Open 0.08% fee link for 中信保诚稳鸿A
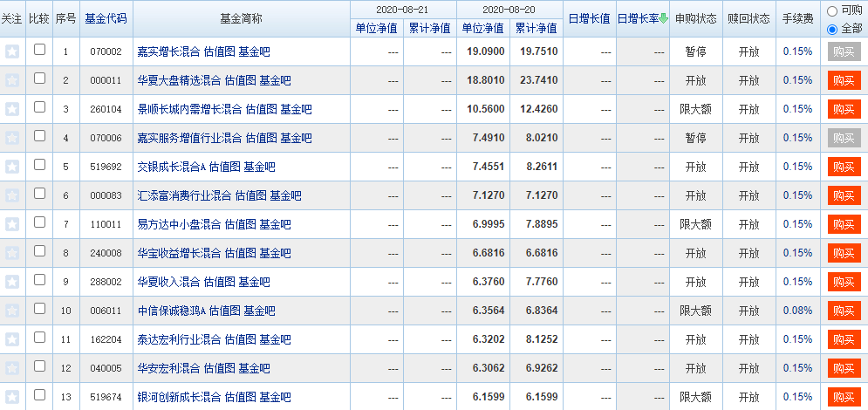Image resolution: width=868 pixels, height=410 pixels. click(797, 311)
